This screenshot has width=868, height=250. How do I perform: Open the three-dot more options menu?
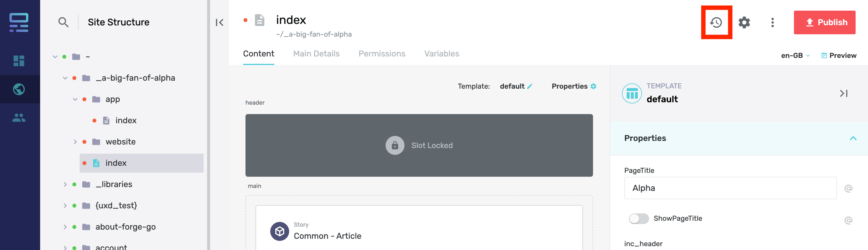click(x=772, y=22)
